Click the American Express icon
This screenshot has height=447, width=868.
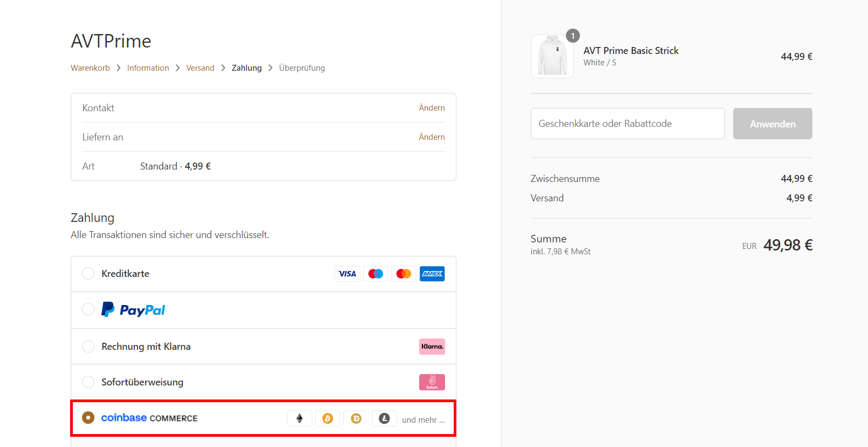432,274
